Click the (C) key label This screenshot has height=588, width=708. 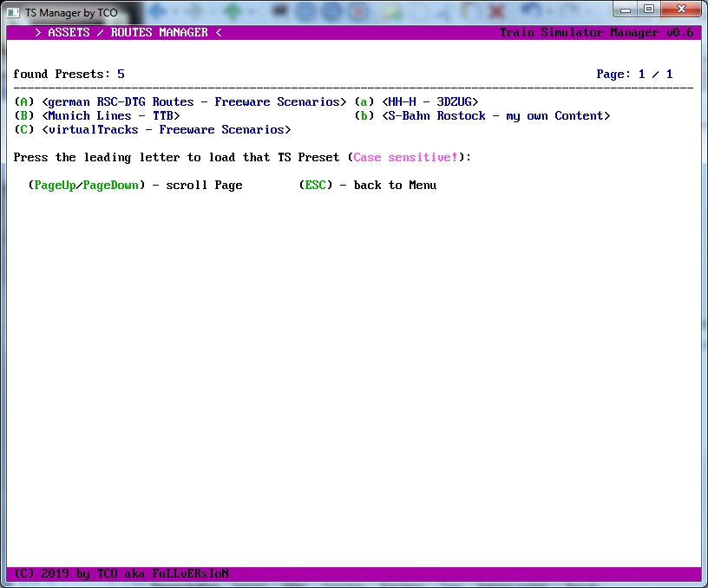[x=24, y=130]
